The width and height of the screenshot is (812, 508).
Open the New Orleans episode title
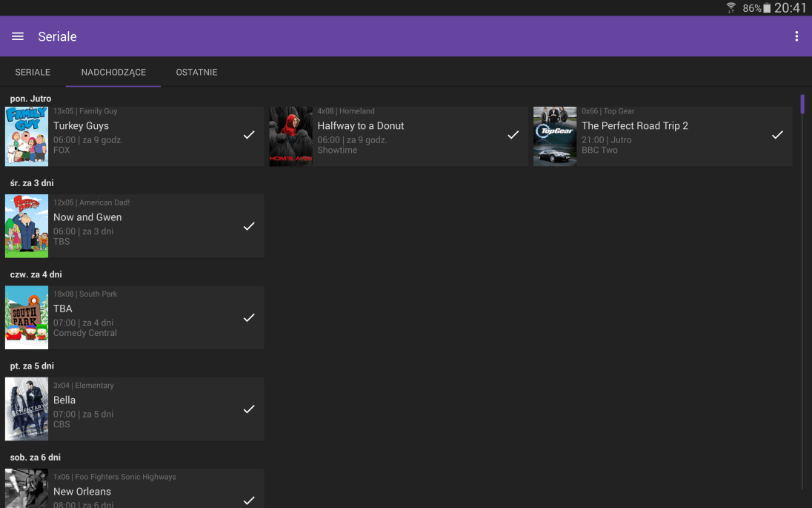tap(81, 492)
